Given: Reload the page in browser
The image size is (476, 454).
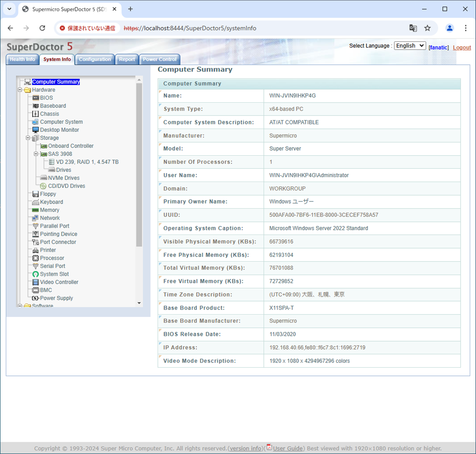Looking at the screenshot, I should tap(42, 28).
